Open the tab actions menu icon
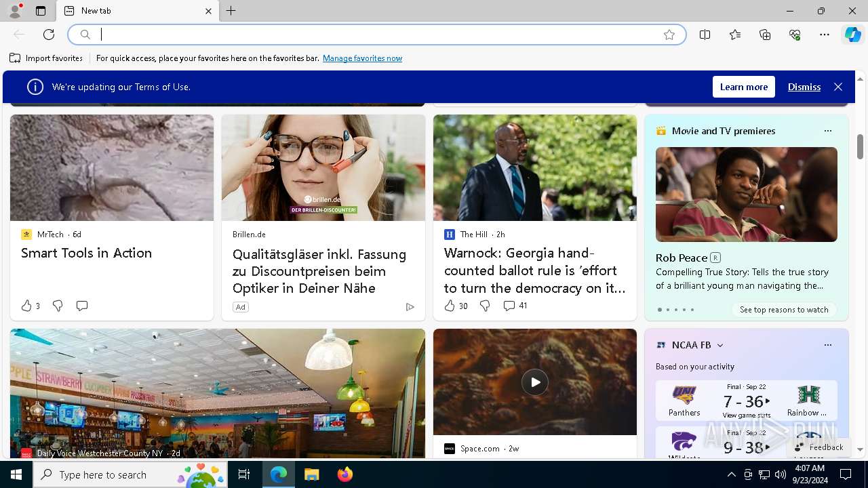868x488 pixels. (x=41, y=11)
